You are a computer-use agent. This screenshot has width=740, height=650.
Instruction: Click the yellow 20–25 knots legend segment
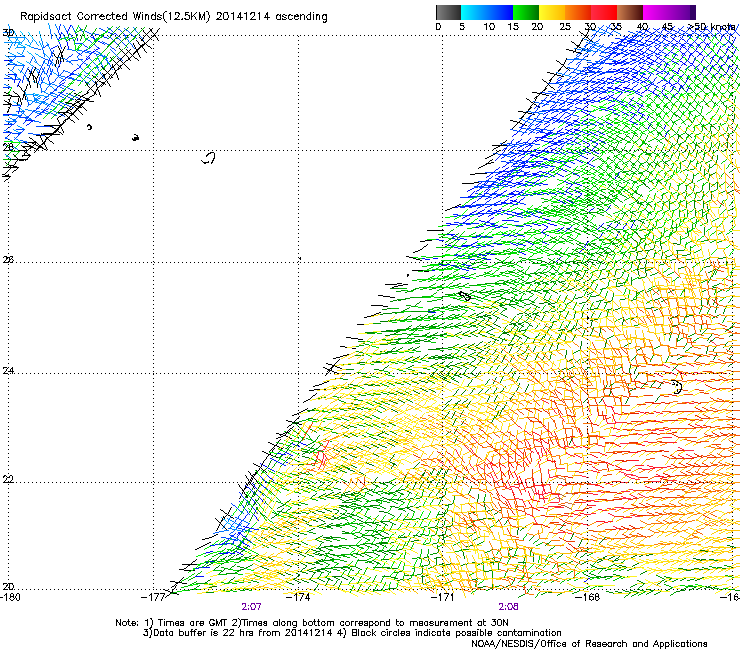click(x=552, y=12)
